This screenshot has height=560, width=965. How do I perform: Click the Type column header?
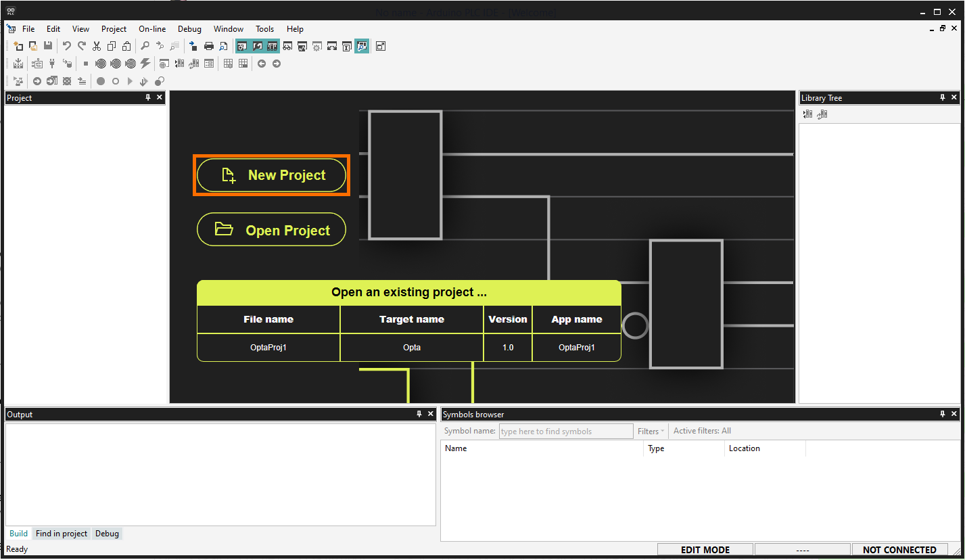(684, 448)
